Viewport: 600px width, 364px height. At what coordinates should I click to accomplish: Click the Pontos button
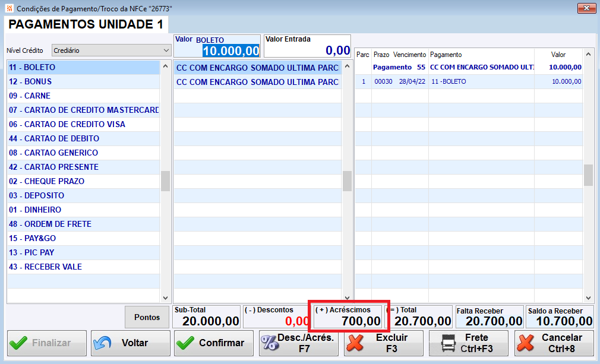click(147, 317)
